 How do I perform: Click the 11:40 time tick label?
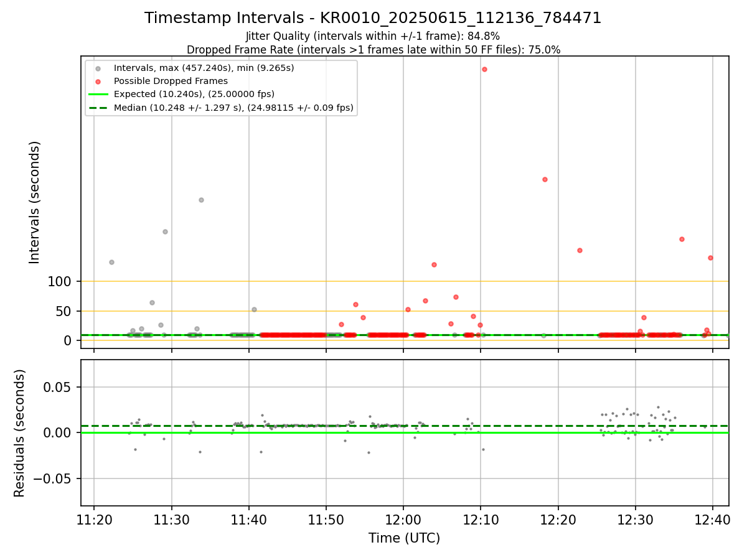click(249, 520)
